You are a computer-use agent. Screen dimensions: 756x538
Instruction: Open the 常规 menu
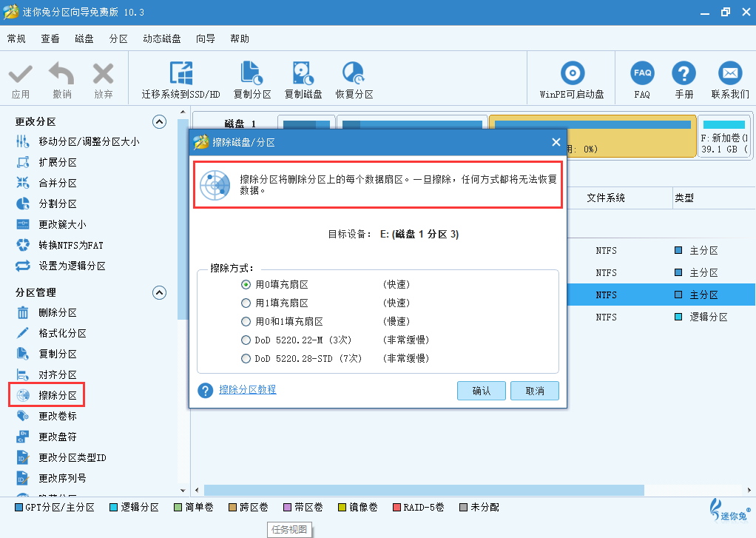click(16, 38)
